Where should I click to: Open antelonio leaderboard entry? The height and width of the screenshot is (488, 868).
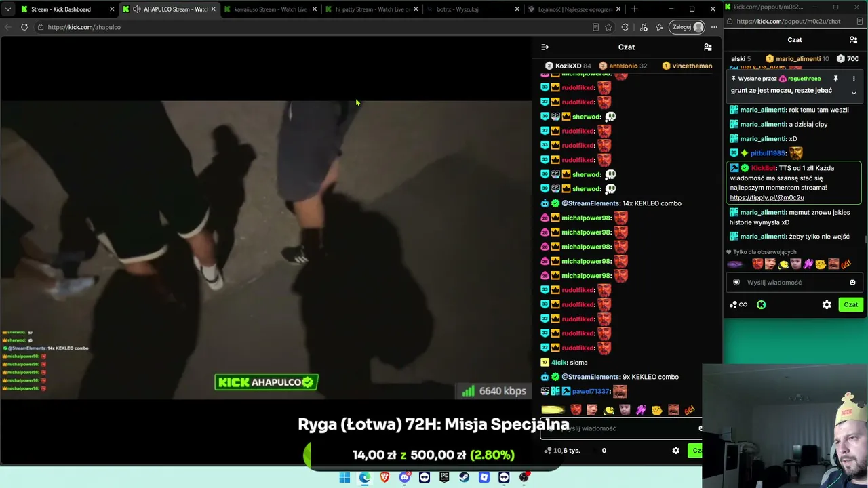pos(623,66)
